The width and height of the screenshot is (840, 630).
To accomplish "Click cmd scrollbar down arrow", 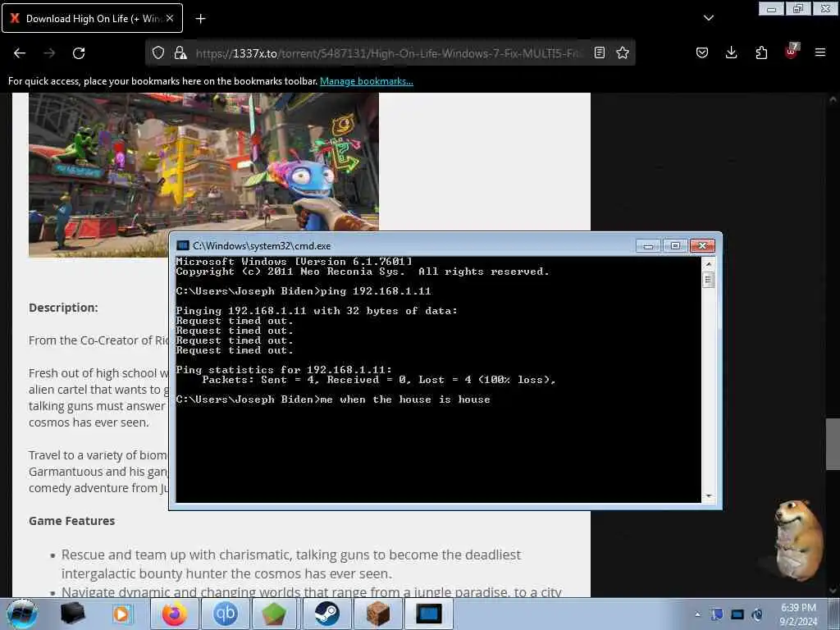I will tap(708, 496).
